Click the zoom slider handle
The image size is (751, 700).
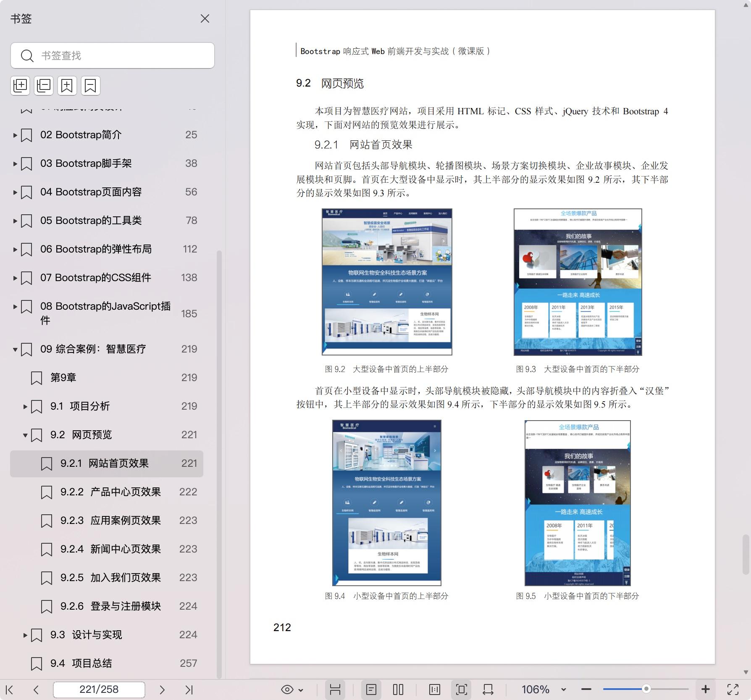click(646, 689)
